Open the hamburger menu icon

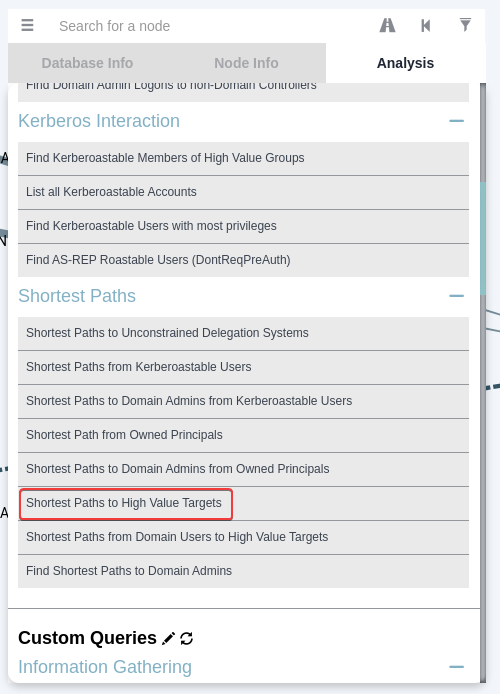point(27,25)
